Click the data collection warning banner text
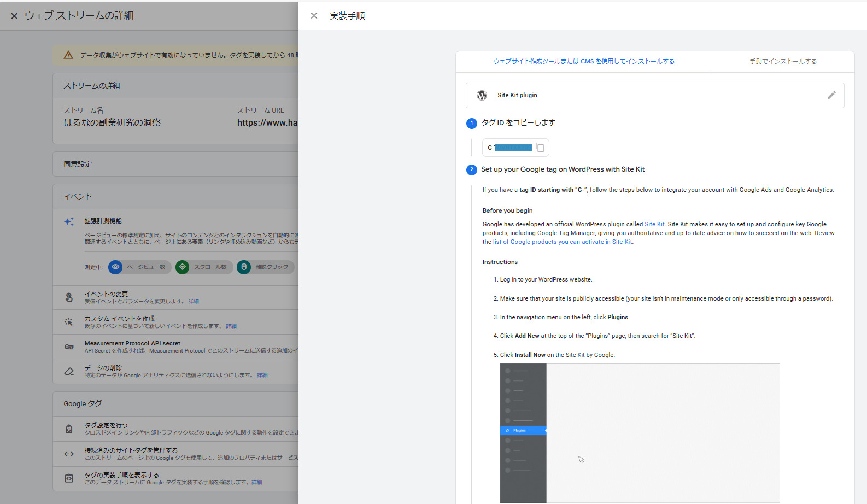The height and width of the screenshot is (504, 867). tap(189, 55)
